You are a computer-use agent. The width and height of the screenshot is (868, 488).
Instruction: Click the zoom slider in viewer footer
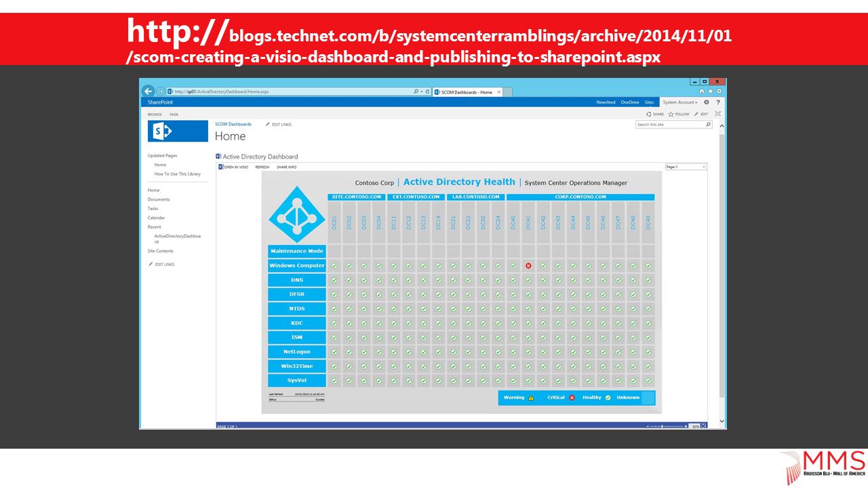click(x=666, y=426)
